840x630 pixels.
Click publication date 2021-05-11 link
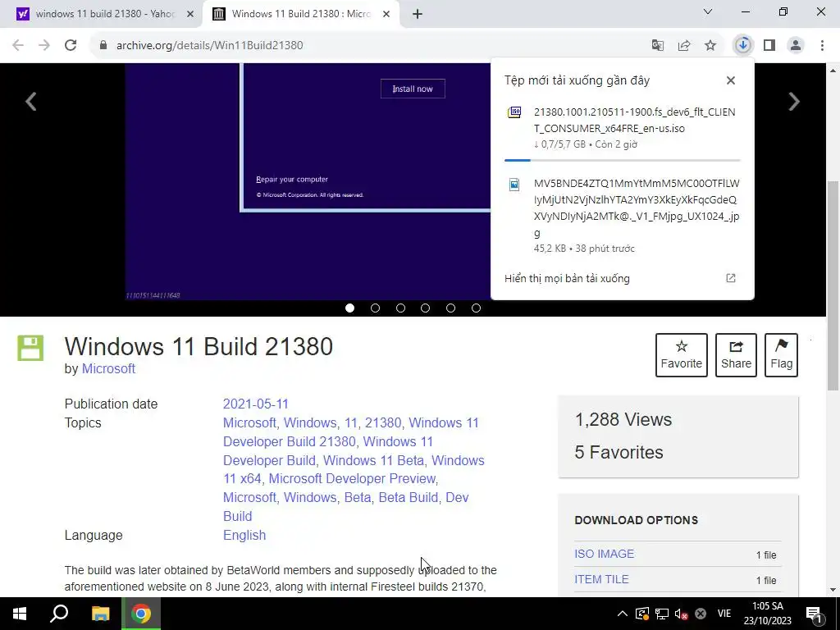point(256,404)
